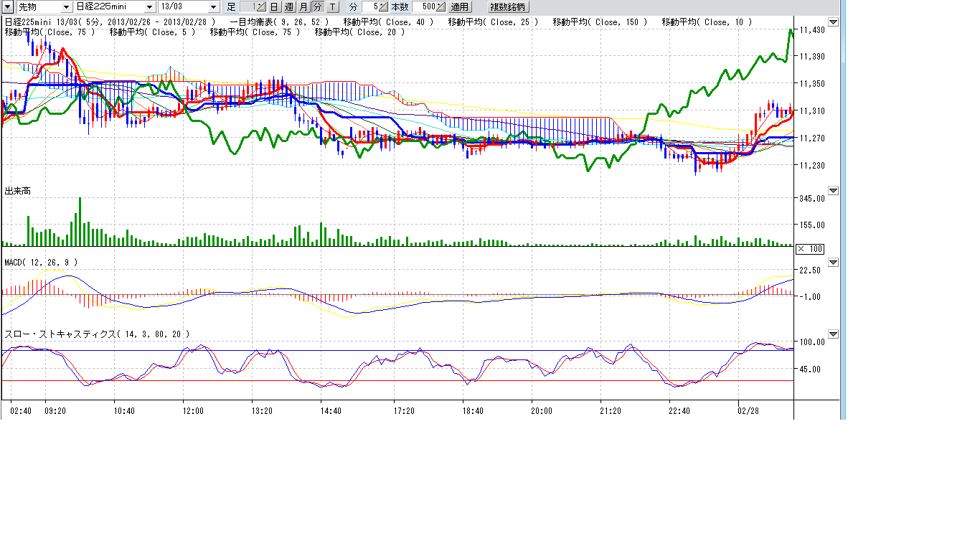Open the MACD pane menu arrow
980x551 pixels.
click(x=833, y=263)
